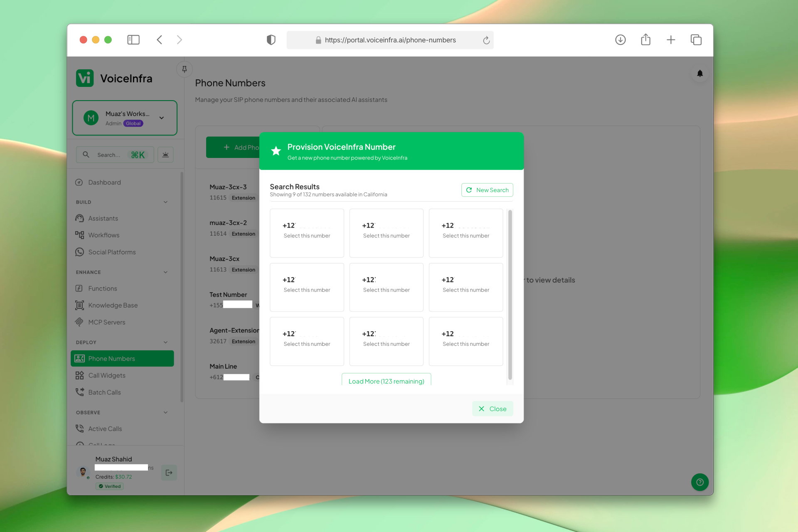This screenshot has height=532, width=798.
Task: Click the Safari URL address bar
Action: pos(390,40)
